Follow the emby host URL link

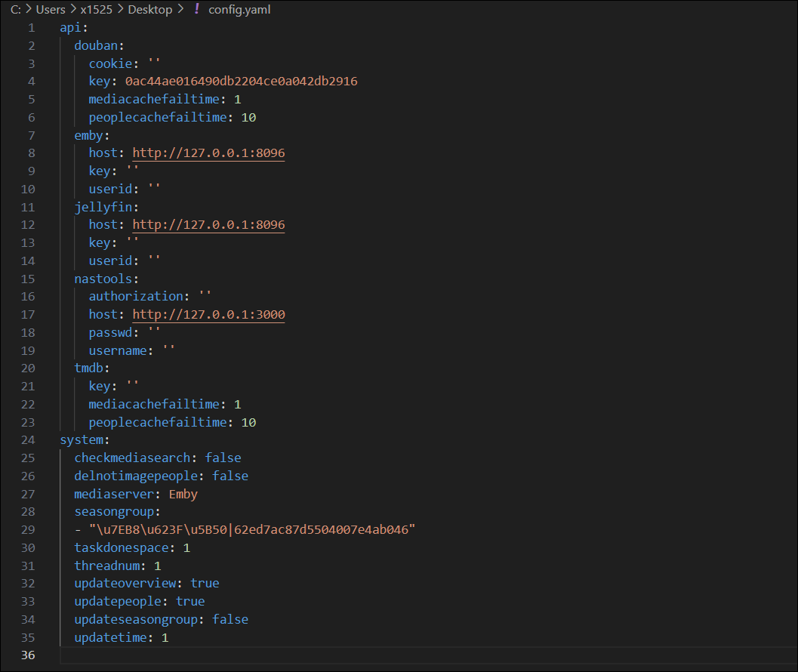(208, 153)
